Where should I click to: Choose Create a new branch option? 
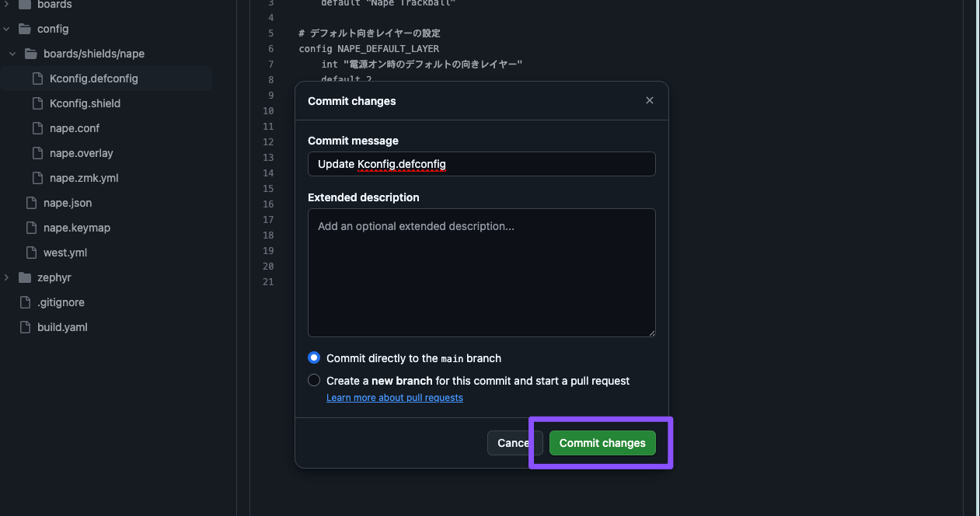coord(314,381)
